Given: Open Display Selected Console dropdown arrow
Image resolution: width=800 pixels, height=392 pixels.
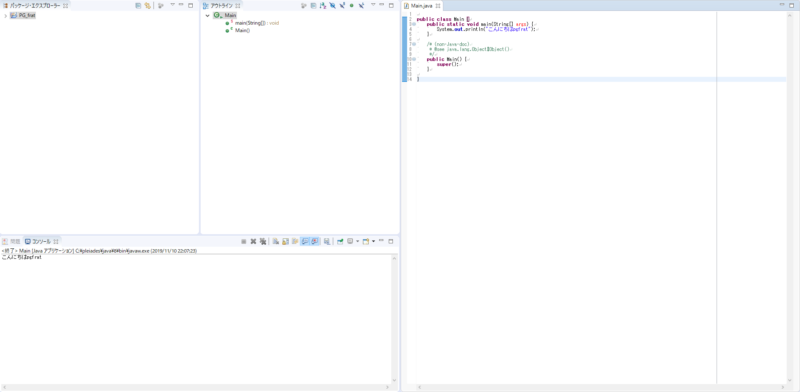Looking at the screenshot, I should [357, 241].
